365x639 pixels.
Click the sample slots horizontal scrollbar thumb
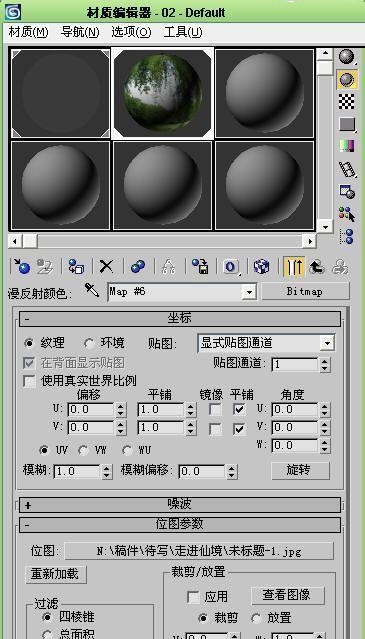[30, 241]
